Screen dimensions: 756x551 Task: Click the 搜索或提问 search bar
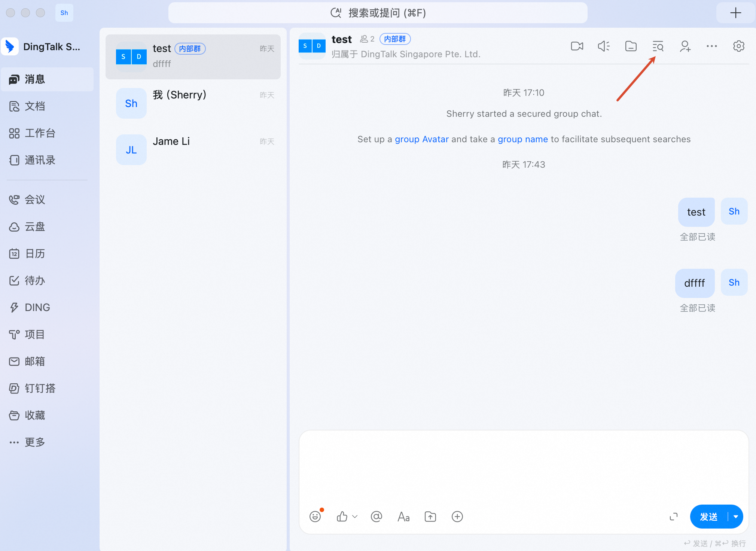point(378,13)
